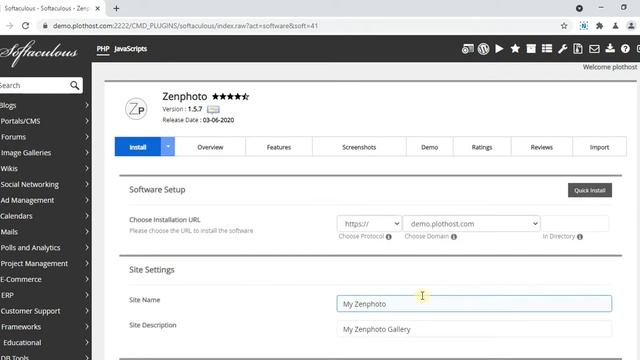Viewport: 640px width, 360px height.
Task: Open the help question mark icon
Action: [x=625, y=49]
